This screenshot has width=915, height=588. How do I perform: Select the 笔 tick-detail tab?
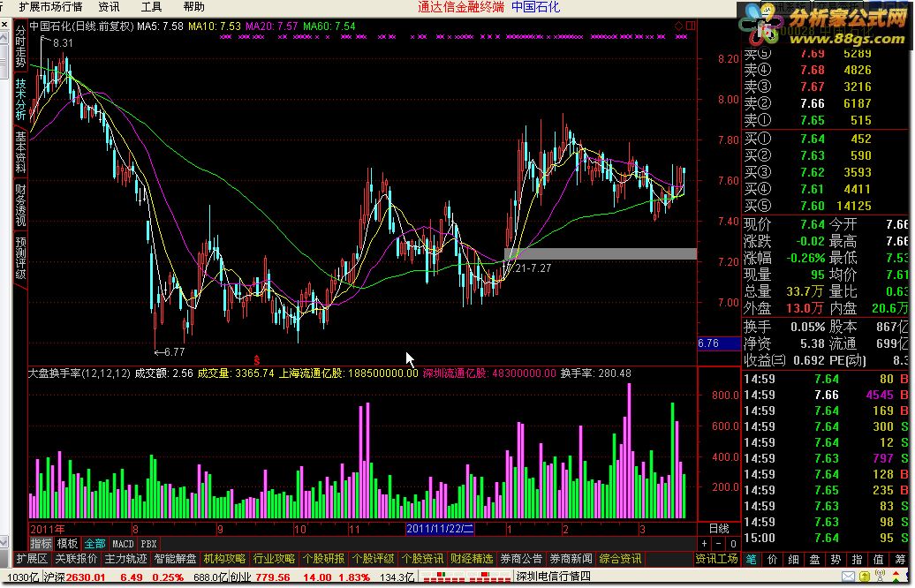pos(751,560)
